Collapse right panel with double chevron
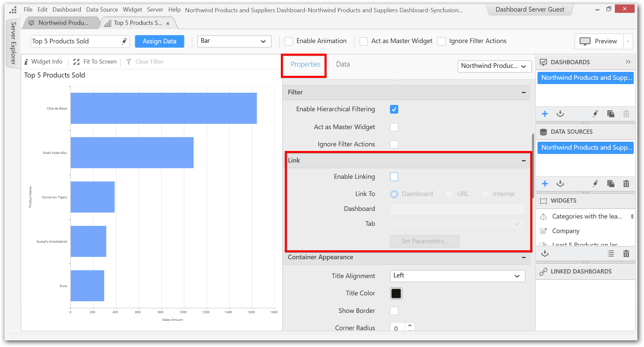644x347 pixels. 628,62
